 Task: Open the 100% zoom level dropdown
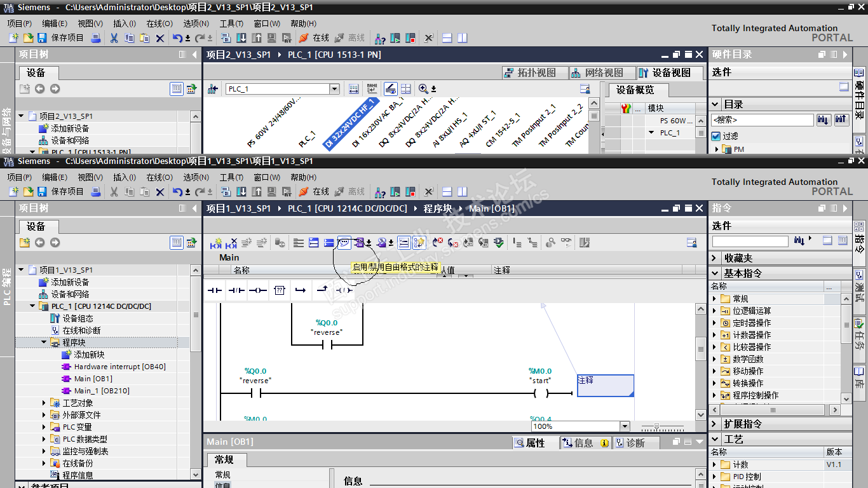pyautogui.click(x=624, y=426)
